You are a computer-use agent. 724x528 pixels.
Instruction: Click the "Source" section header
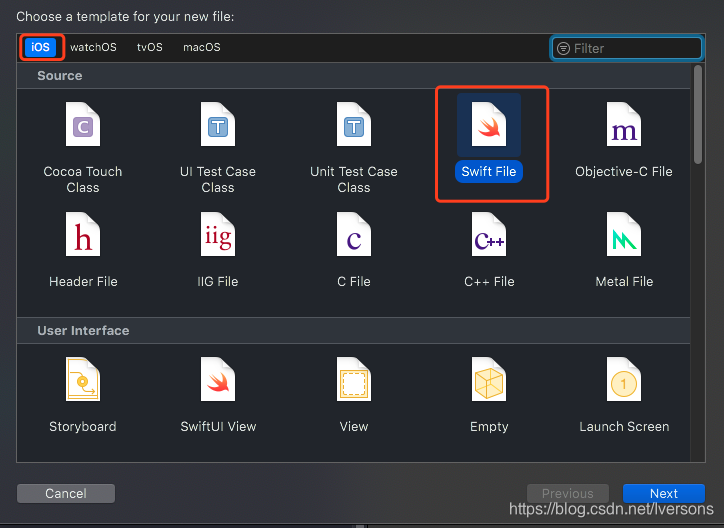[60, 76]
